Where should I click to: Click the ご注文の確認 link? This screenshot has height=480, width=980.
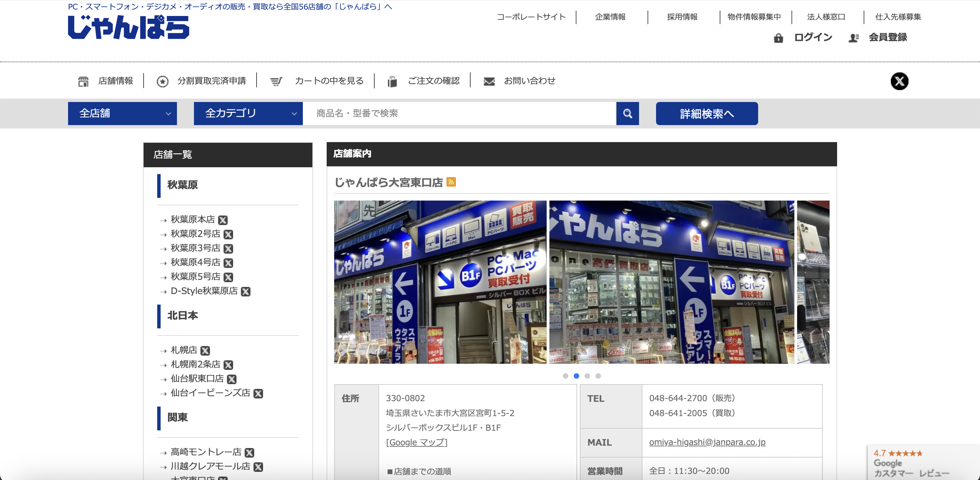(x=434, y=81)
